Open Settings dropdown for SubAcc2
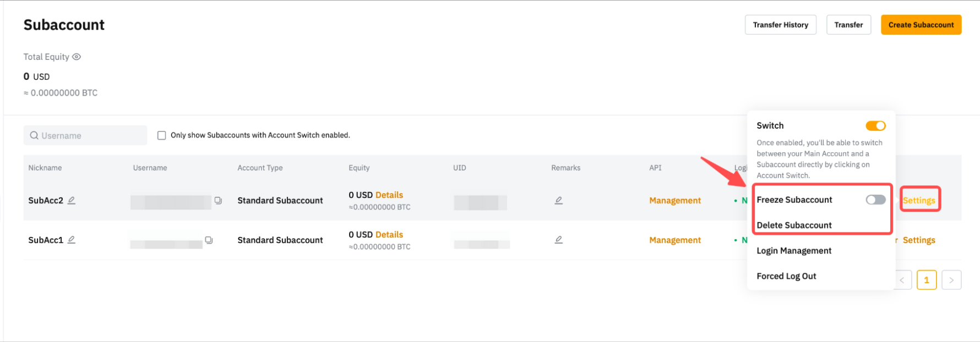 [x=919, y=200]
